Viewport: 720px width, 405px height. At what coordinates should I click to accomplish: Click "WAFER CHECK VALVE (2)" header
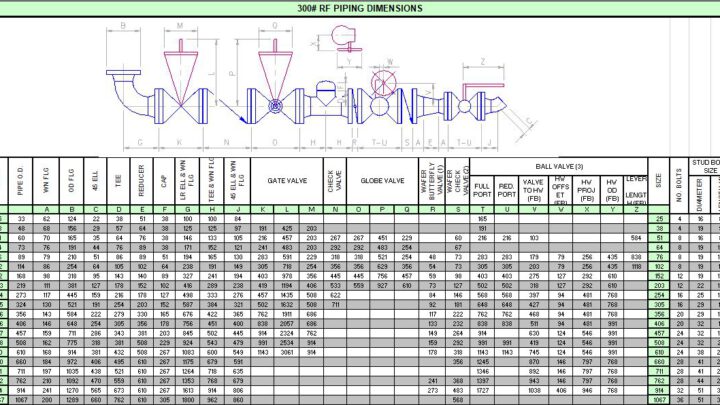click(x=457, y=181)
